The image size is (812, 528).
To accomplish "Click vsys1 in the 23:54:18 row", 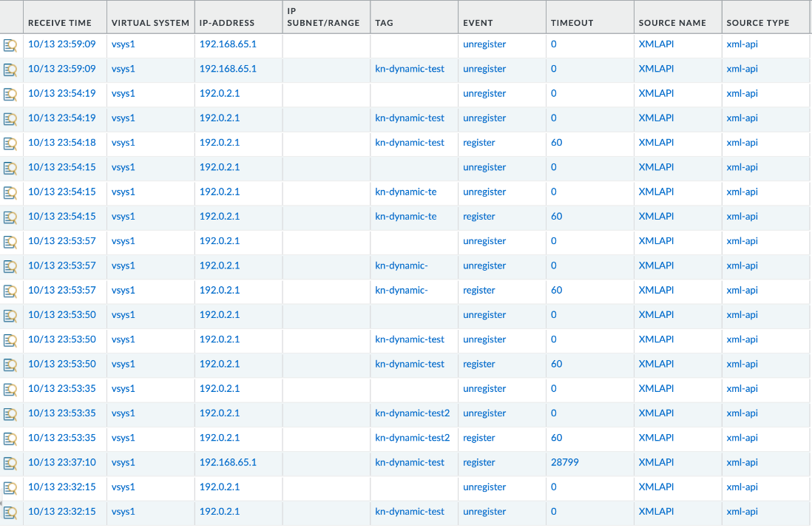I will [x=123, y=143].
